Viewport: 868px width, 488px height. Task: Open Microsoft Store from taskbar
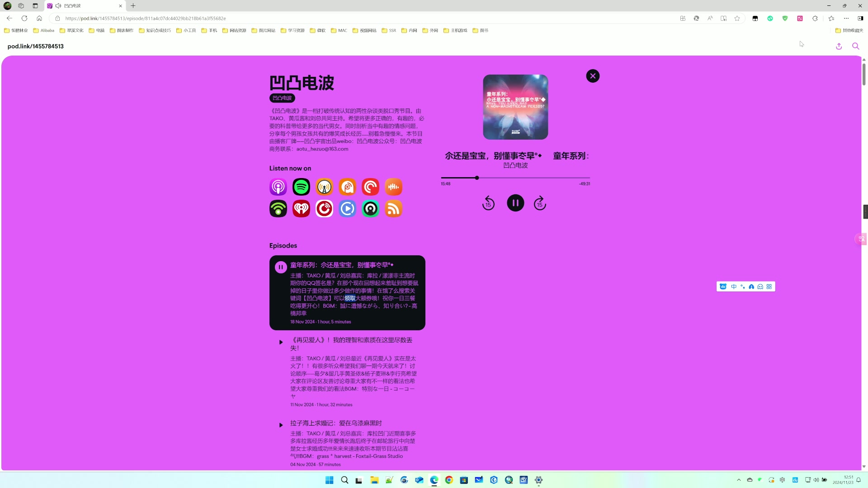464,480
